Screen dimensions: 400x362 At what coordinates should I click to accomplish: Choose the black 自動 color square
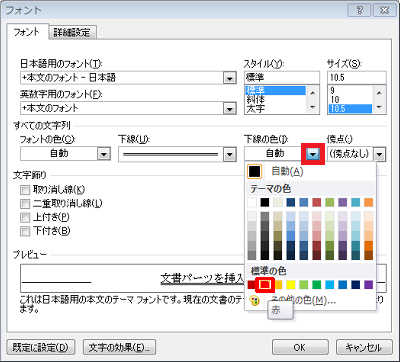tap(254, 171)
